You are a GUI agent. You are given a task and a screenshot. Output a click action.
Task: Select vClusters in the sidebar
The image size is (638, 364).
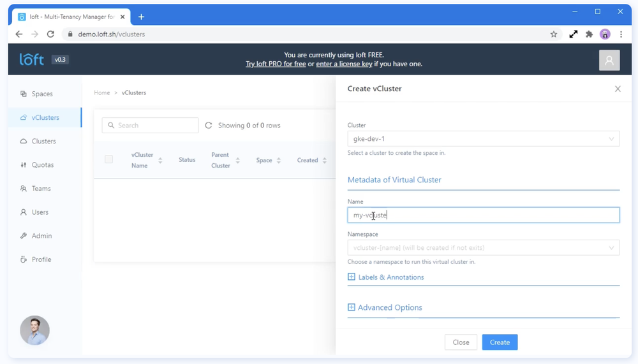(45, 117)
